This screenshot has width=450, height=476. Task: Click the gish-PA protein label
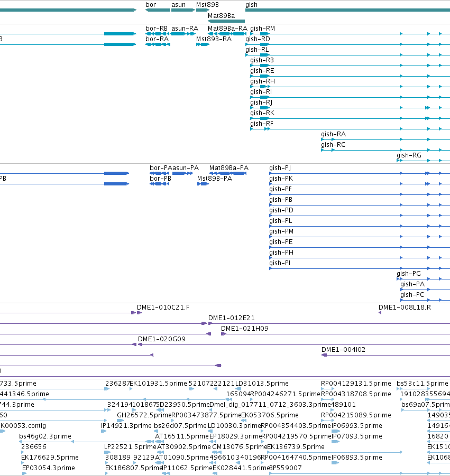(412, 284)
